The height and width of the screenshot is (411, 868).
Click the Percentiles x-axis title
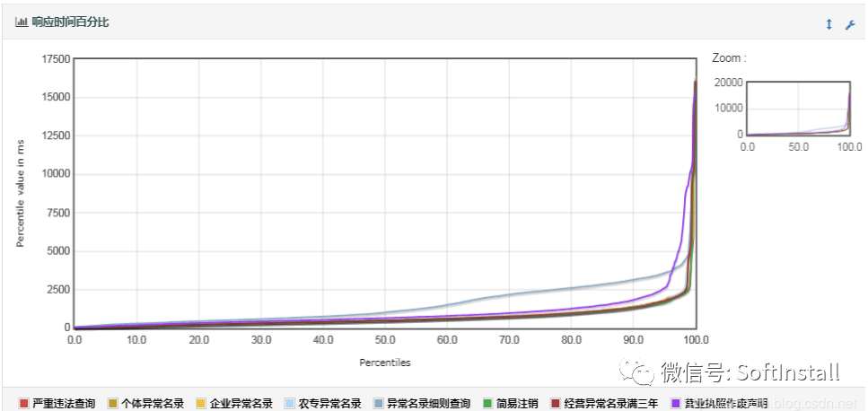(385, 363)
